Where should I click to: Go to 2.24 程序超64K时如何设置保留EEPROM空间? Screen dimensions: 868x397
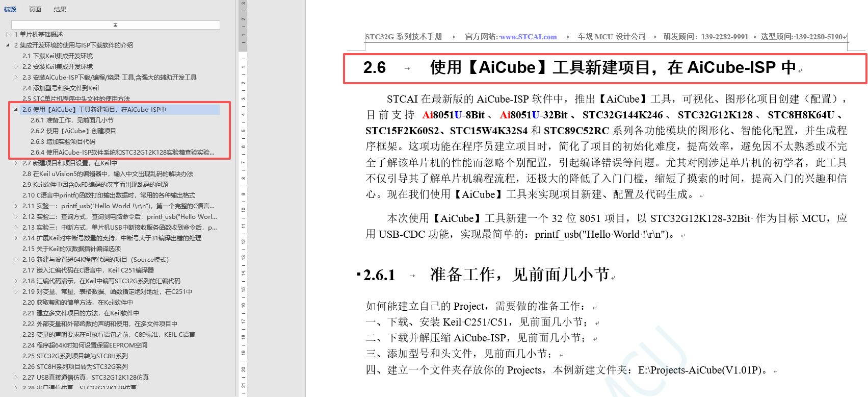(x=85, y=345)
